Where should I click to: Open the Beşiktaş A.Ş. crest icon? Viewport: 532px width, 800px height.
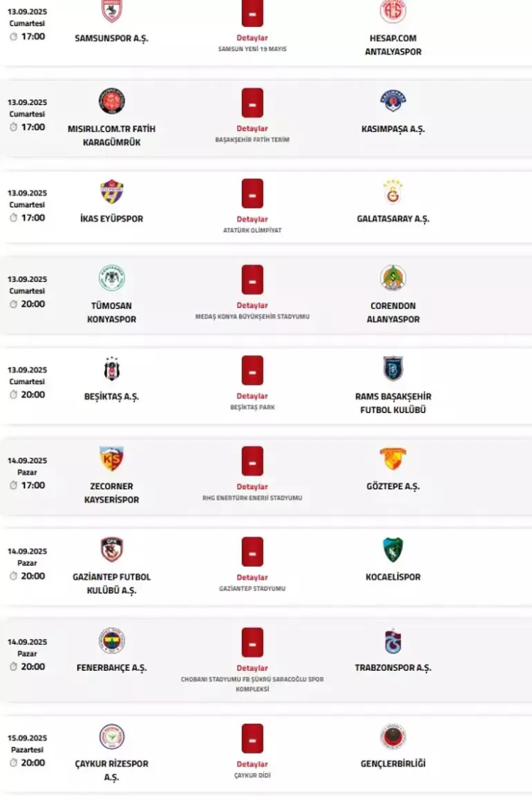[x=111, y=368]
